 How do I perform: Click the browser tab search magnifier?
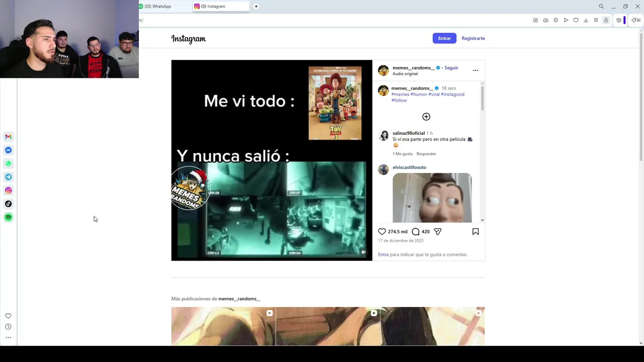601,7
